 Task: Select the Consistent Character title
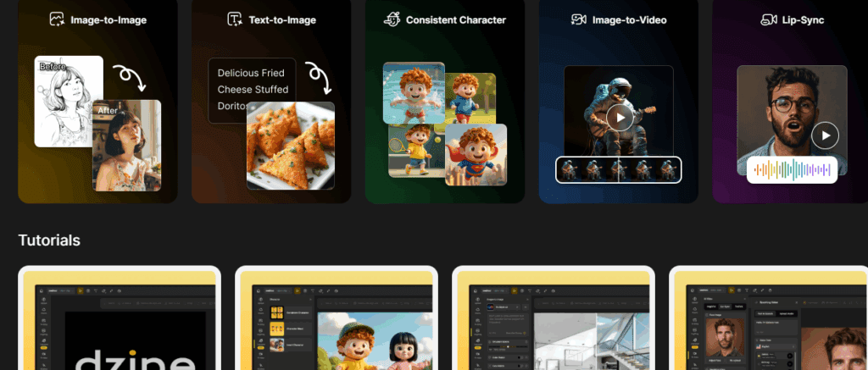[x=455, y=19]
